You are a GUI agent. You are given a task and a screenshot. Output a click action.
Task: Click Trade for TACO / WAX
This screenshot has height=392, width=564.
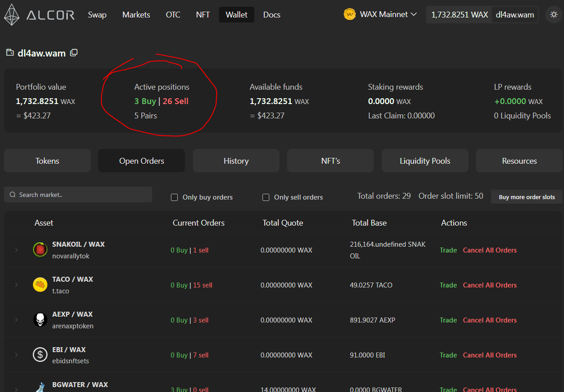click(448, 285)
